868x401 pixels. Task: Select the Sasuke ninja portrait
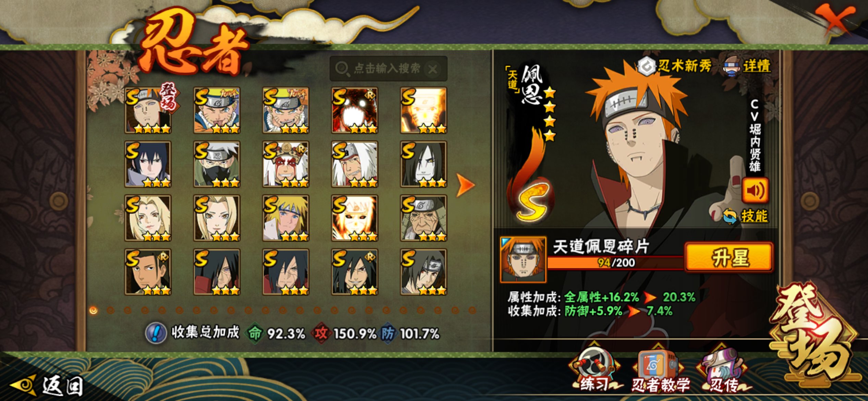click(x=148, y=164)
